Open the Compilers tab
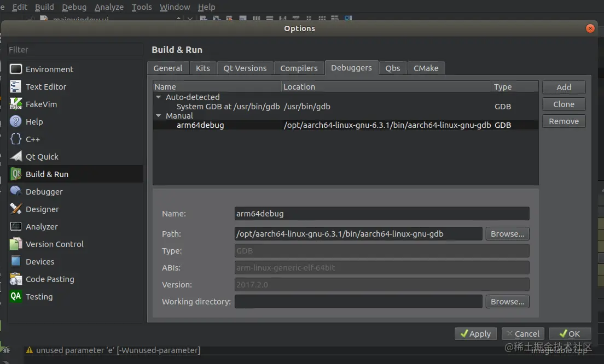 299,68
